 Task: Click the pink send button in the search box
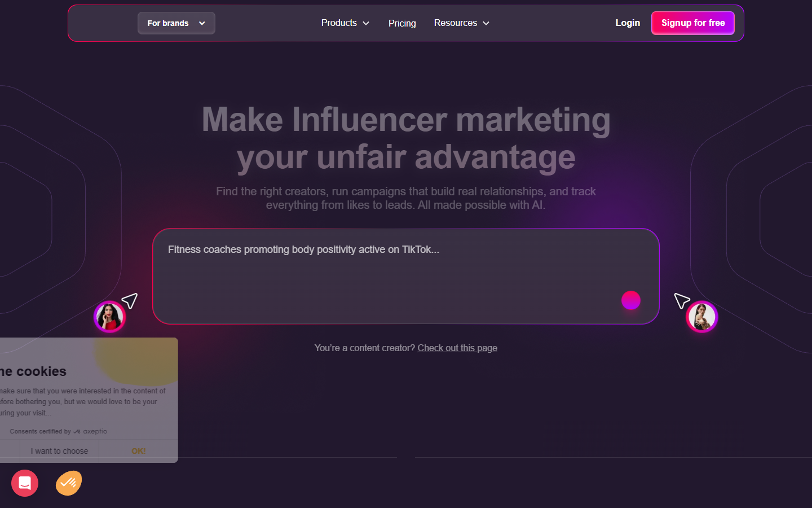[631, 300]
